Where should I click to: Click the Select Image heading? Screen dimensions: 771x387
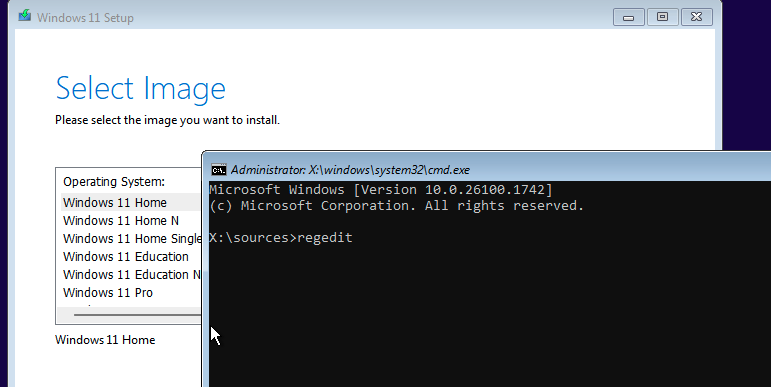coord(141,89)
